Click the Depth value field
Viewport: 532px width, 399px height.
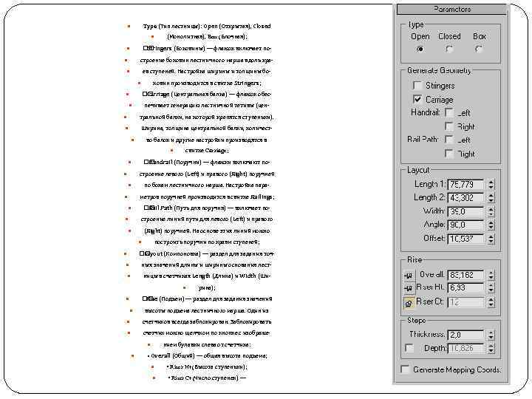tap(465, 349)
